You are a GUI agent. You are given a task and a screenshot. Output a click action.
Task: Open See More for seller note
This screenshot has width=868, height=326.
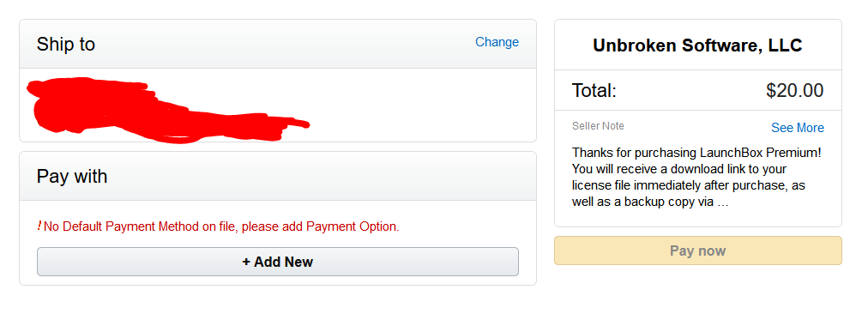point(797,128)
